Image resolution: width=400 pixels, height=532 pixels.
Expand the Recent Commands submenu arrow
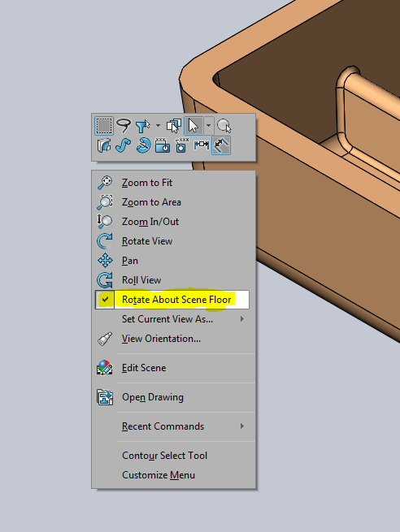pos(242,426)
